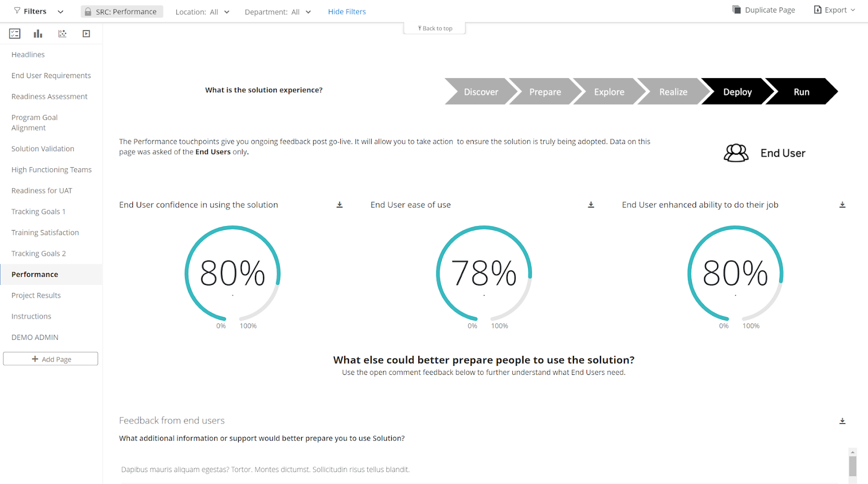The width and height of the screenshot is (868, 484).
Task: Expand the Filters dropdown
Action: pyautogui.click(x=38, y=11)
